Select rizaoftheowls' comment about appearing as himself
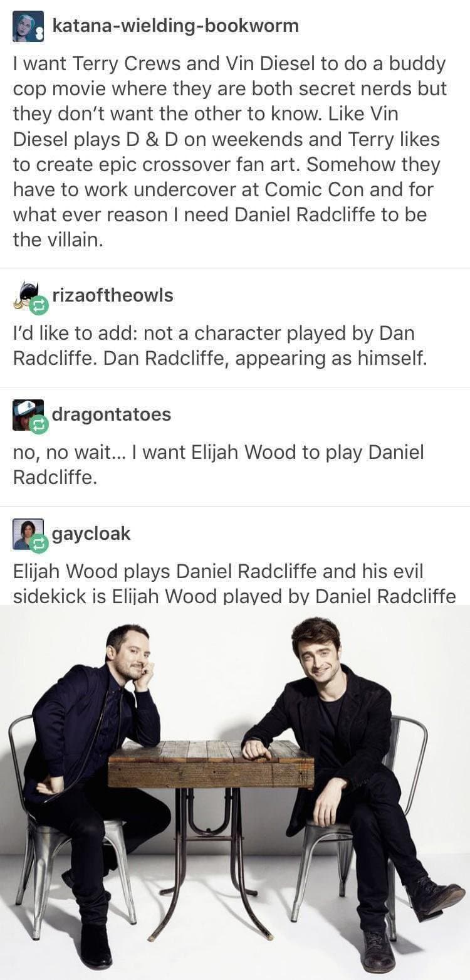 pos(219,346)
